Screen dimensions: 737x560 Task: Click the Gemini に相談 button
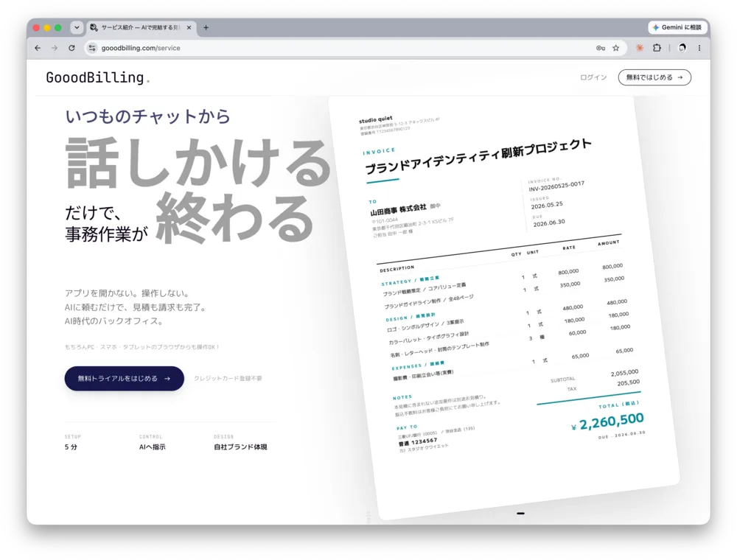(678, 27)
